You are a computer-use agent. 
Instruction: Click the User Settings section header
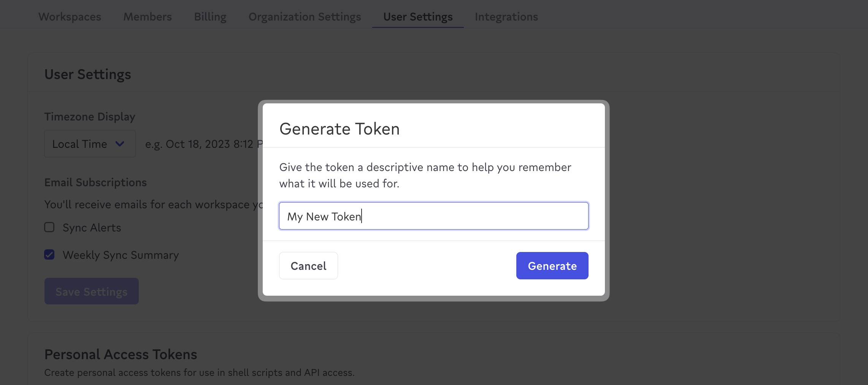87,74
